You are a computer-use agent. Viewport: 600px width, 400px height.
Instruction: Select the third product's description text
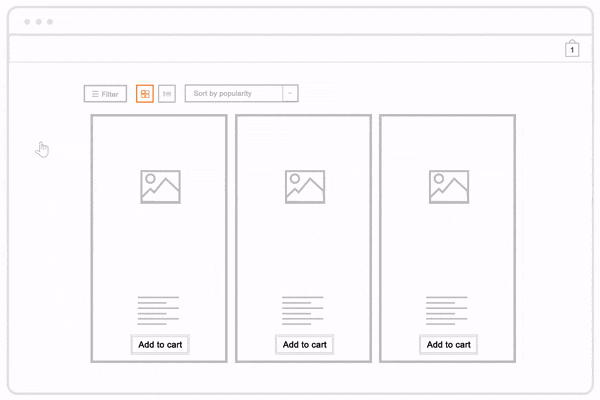click(x=446, y=310)
